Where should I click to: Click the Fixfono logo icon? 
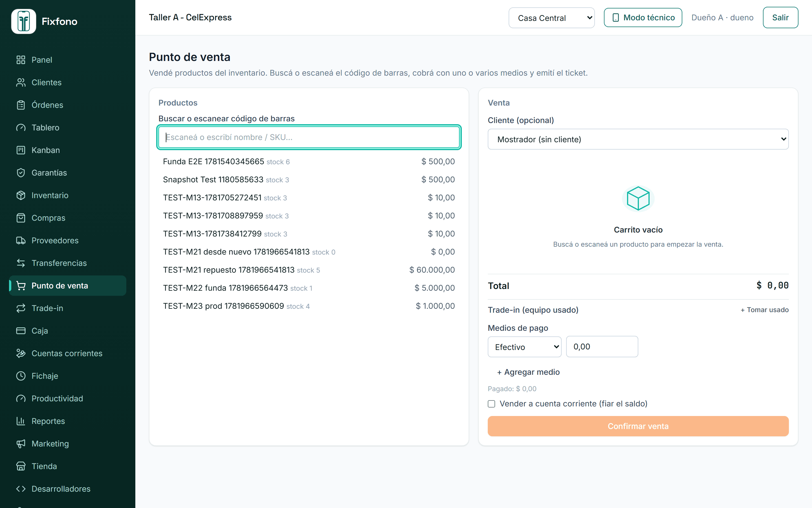[x=23, y=21]
